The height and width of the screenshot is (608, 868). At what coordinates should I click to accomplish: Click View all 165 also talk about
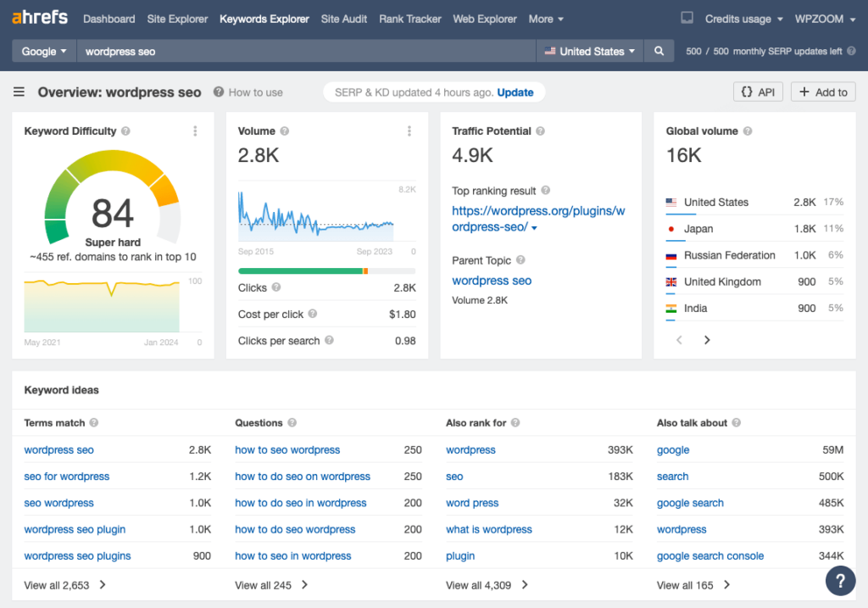click(693, 585)
